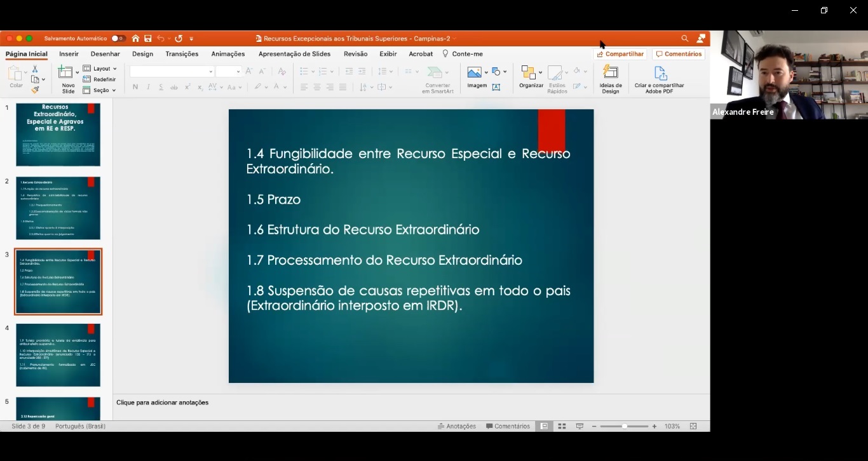Image resolution: width=868 pixels, height=461 pixels.
Task: Cut selection with scissors icon
Action: [x=35, y=69]
